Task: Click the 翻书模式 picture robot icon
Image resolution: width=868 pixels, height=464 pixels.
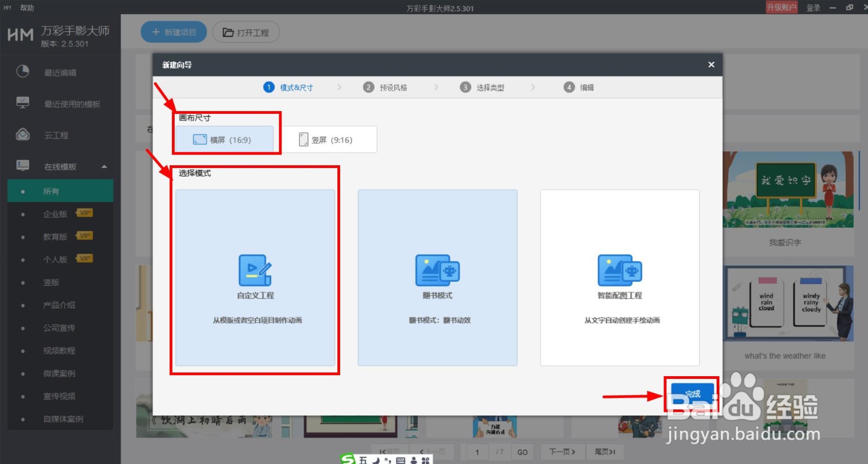Action: point(437,270)
